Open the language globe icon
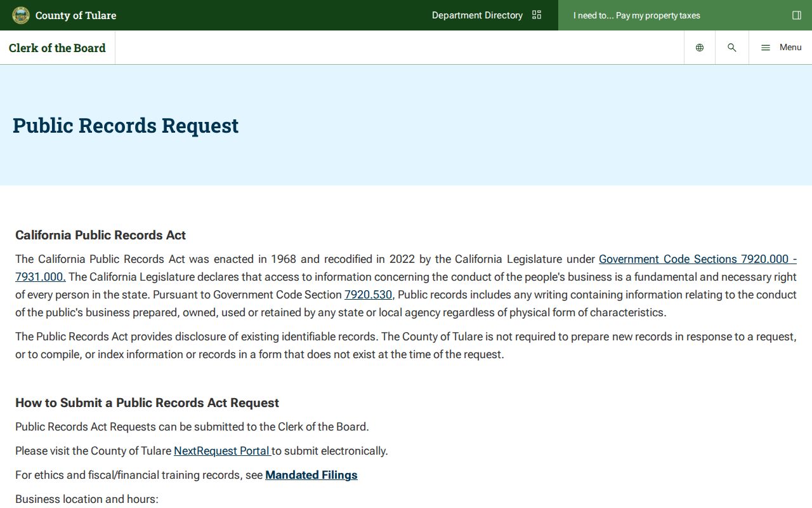Viewport: 812px width, 508px height. pos(700,48)
